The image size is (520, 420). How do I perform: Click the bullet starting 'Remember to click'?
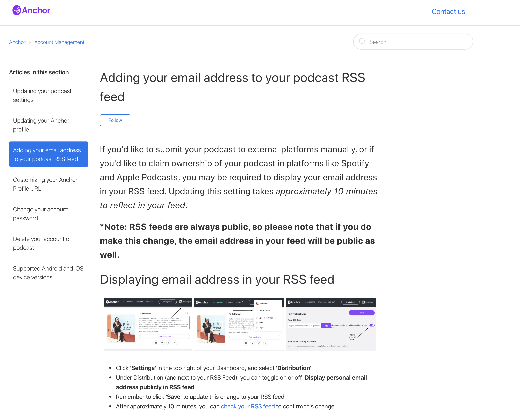pyautogui.click(x=200, y=397)
